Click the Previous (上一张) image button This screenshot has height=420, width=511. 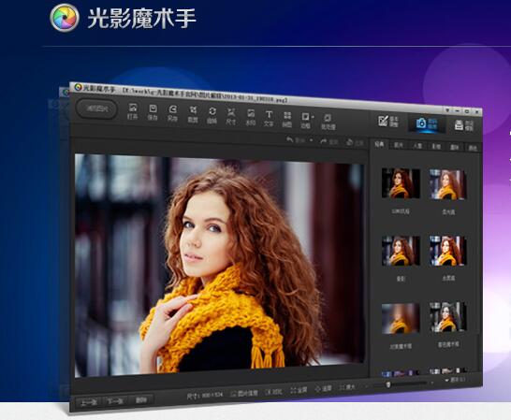89,401
